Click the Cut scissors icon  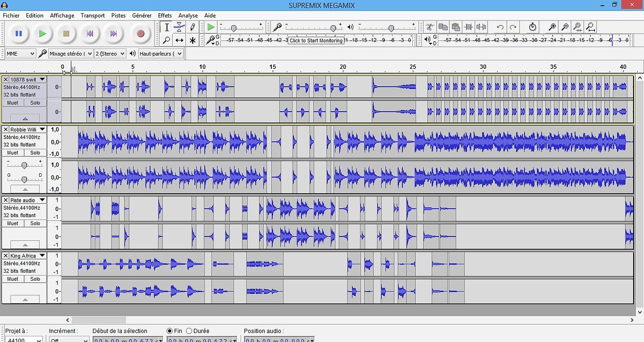click(430, 27)
